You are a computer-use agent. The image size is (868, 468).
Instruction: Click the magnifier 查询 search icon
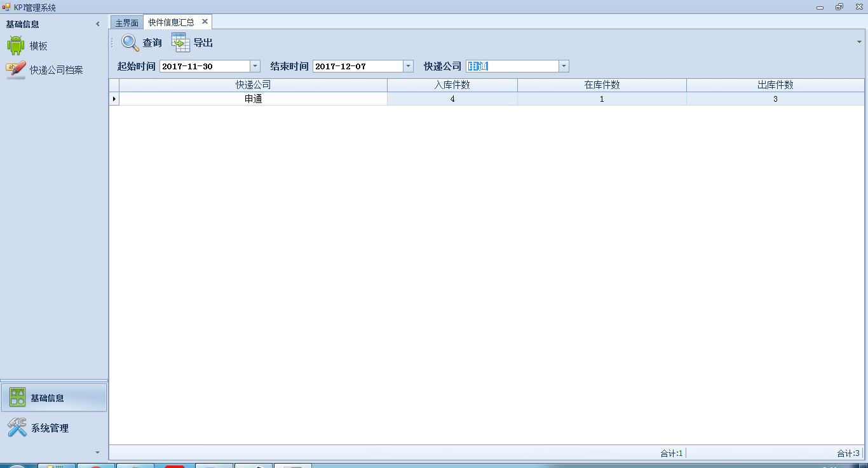[x=130, y=43]
